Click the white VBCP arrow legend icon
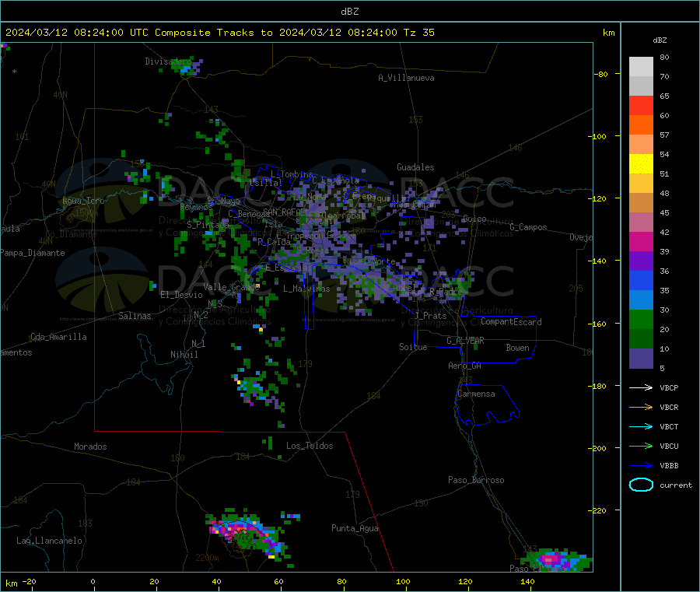 (x=641, y=387)
